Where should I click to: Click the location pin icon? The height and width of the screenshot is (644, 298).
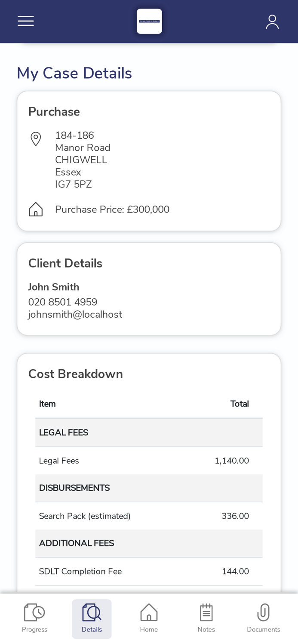36,139
